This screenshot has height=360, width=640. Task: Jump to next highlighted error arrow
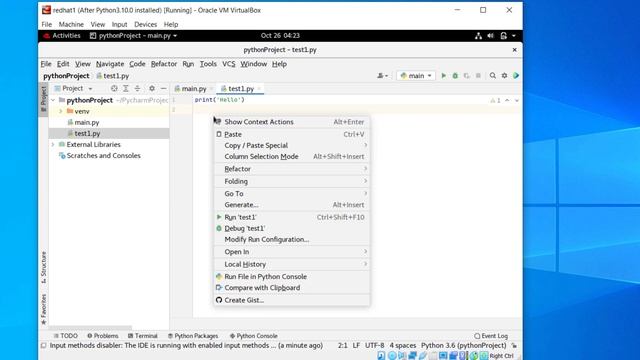517,100
